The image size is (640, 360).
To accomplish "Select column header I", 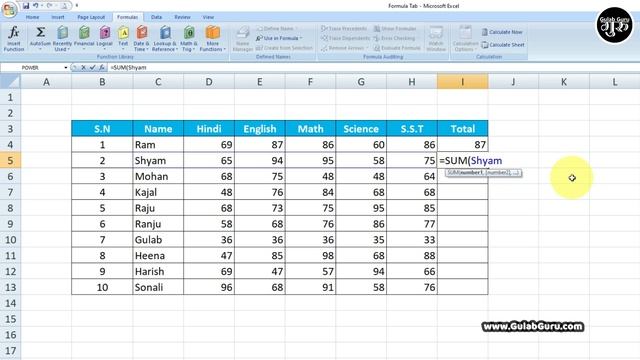I will [462, 82].
